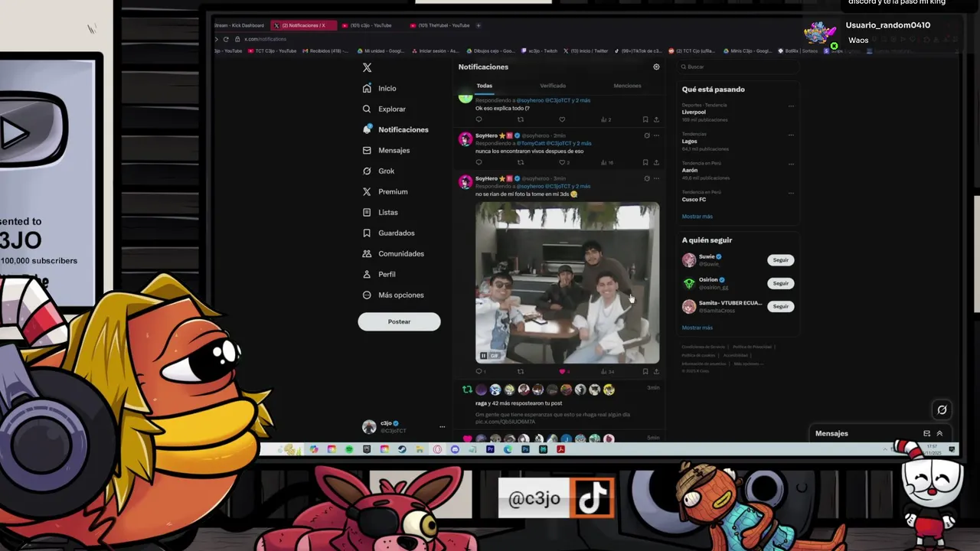Screen dimensions: 980x551
Task: Open Grok icon on 'foto la tome' post
Action: click(x=647, y=178)
